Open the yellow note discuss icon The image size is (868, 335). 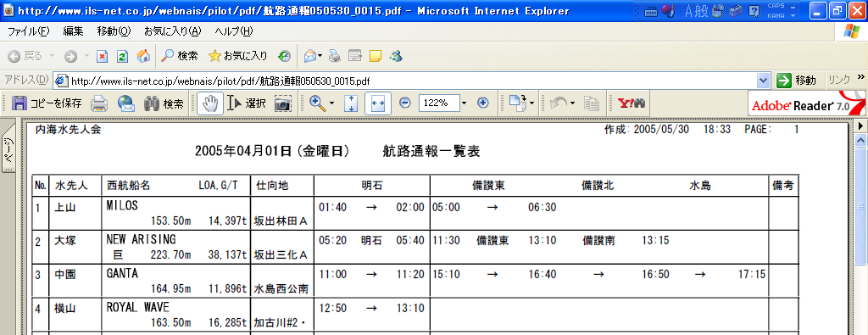376,56
